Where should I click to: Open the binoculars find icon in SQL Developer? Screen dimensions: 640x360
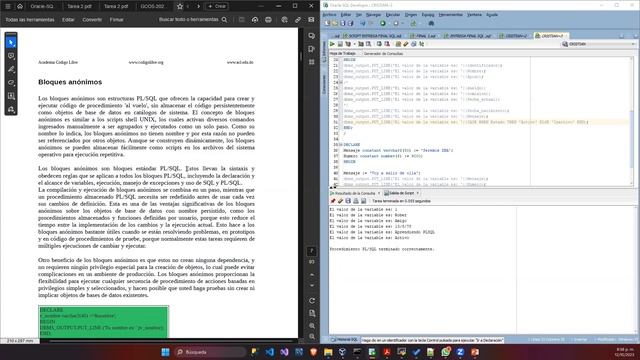431,24
